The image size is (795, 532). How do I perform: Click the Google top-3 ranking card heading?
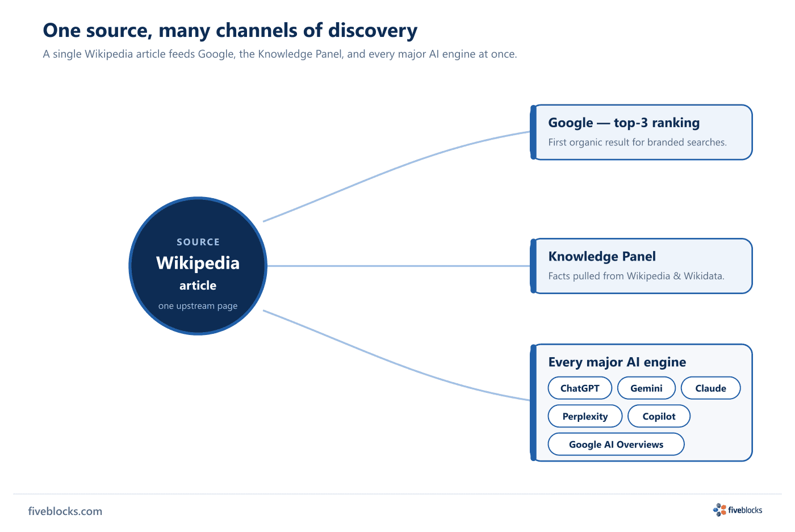624,123
